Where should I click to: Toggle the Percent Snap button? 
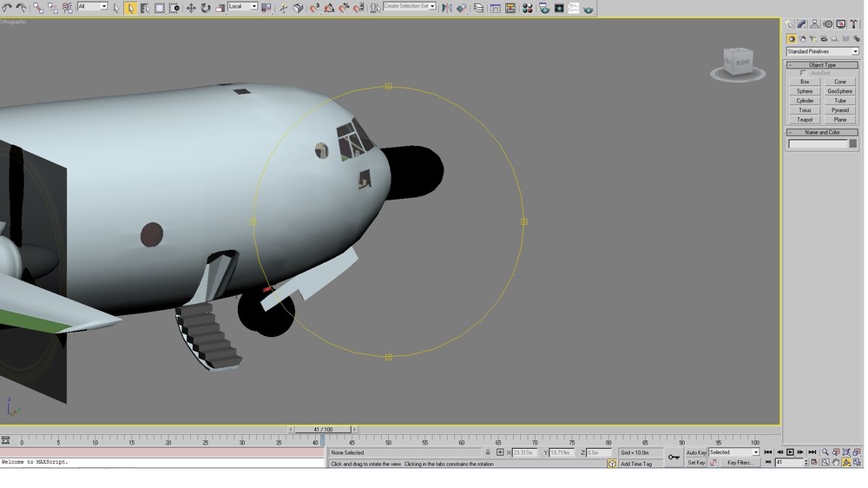tap(344, 9)
